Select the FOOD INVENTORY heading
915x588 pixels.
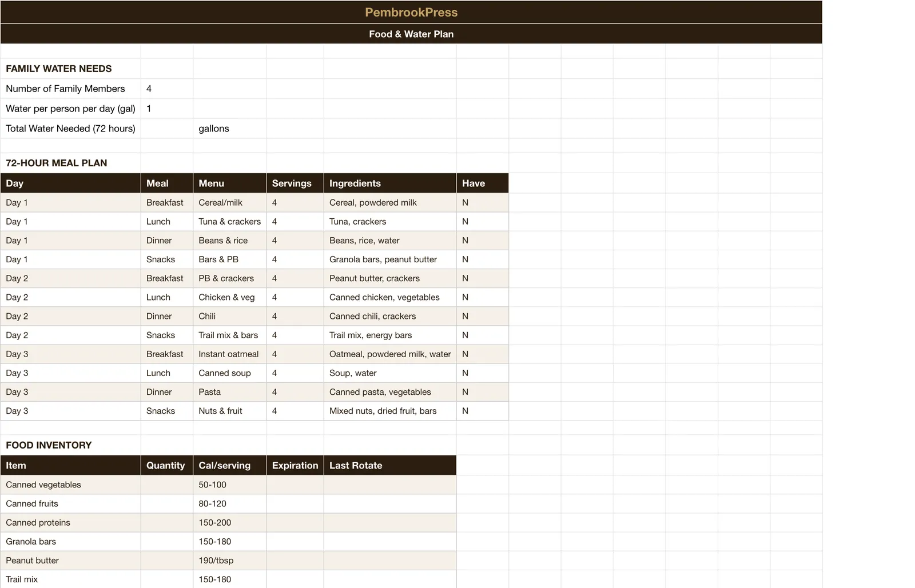(x=70, y=445)
